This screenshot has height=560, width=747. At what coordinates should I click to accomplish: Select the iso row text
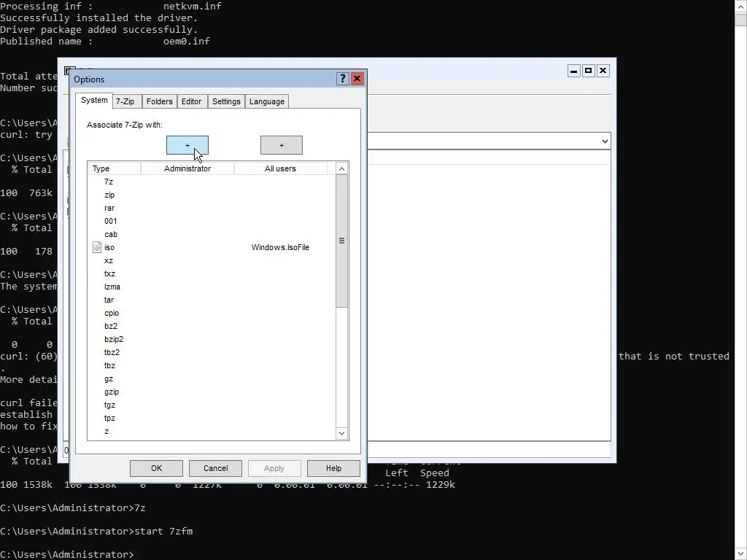pos(109,247)
